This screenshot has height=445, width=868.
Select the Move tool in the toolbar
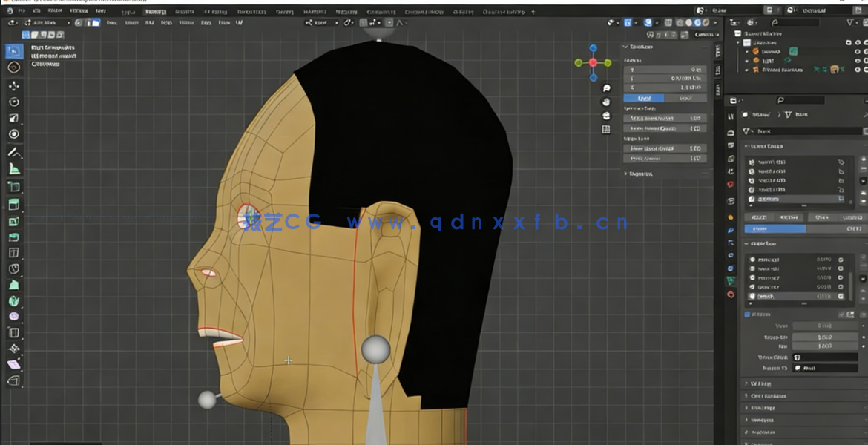point(13,86)
